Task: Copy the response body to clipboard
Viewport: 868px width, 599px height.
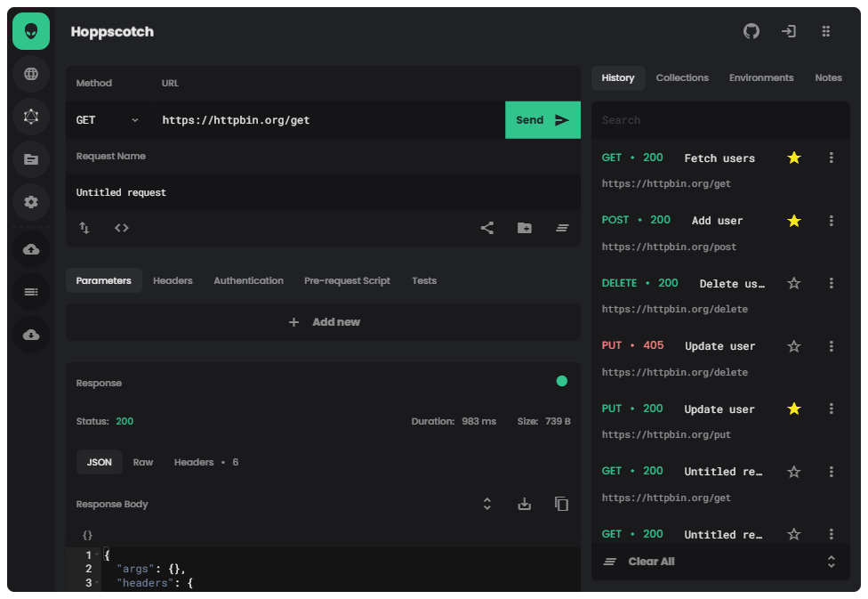Action: pyautogui.click(x=561, y=504)
